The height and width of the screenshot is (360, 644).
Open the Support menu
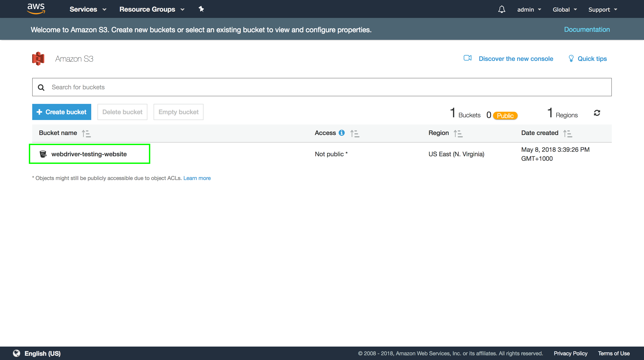[602, 9]
